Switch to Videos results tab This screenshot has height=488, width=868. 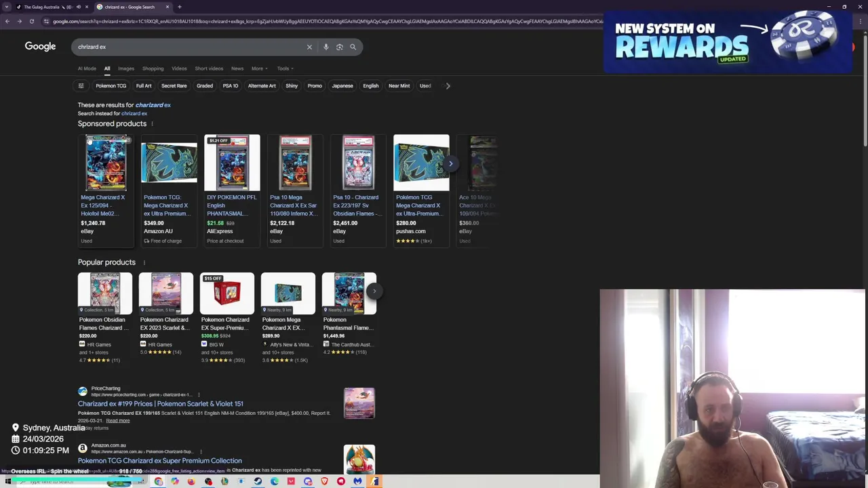[179, 68]
